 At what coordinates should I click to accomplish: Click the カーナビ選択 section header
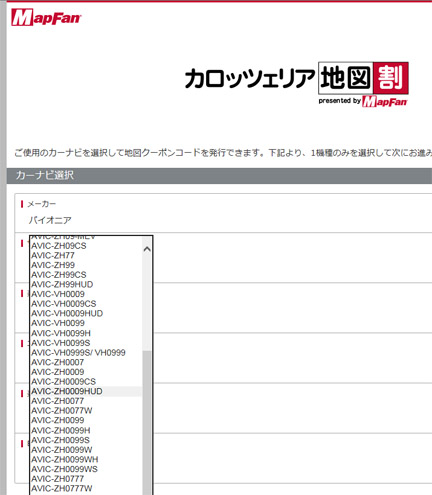pos(219,175)
